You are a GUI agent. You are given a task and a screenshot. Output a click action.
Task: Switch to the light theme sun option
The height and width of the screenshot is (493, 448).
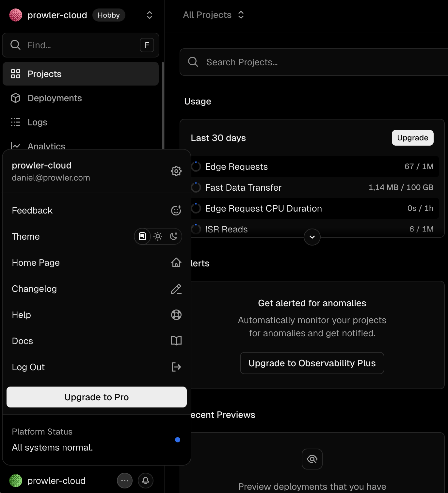tap(158, 236)
